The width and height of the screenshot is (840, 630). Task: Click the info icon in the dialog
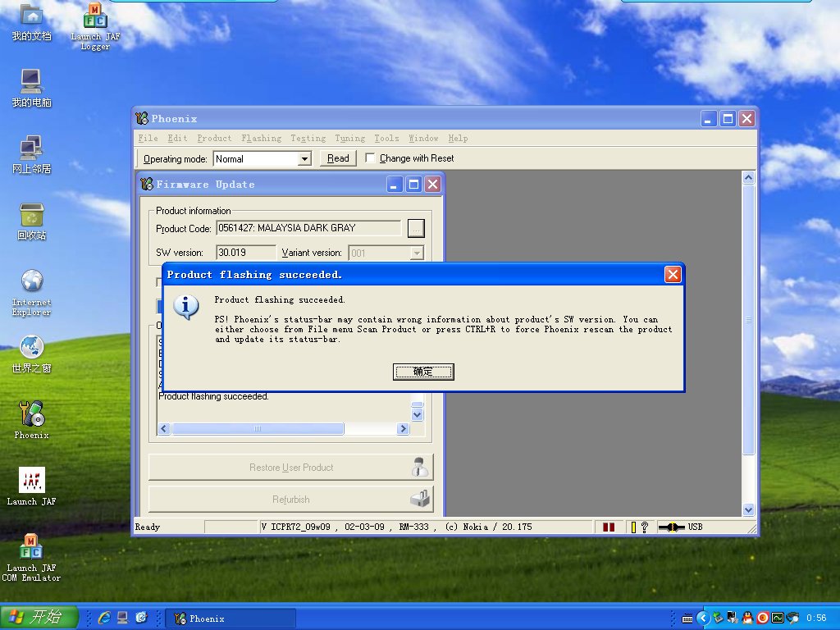tap(186, 308)
